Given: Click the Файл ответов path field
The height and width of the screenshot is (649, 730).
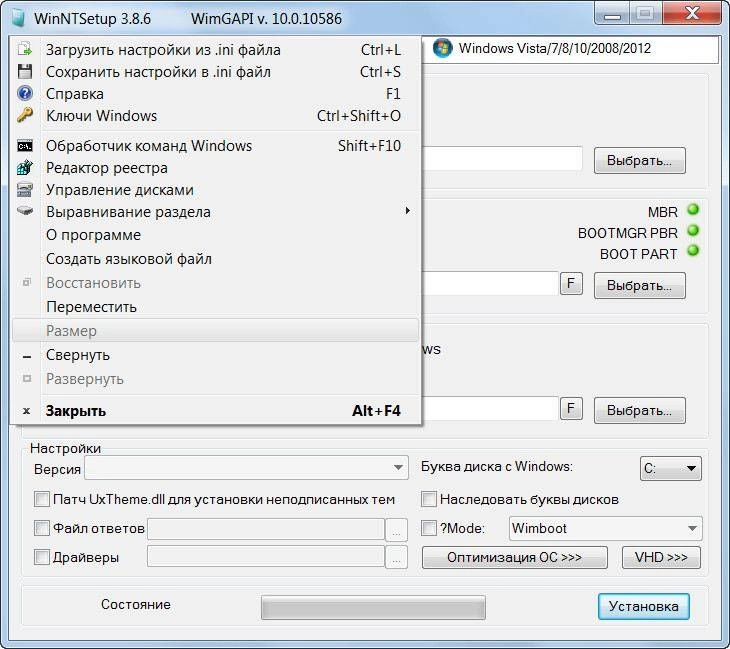Looking at the screenshot, I should click(266, 529).
